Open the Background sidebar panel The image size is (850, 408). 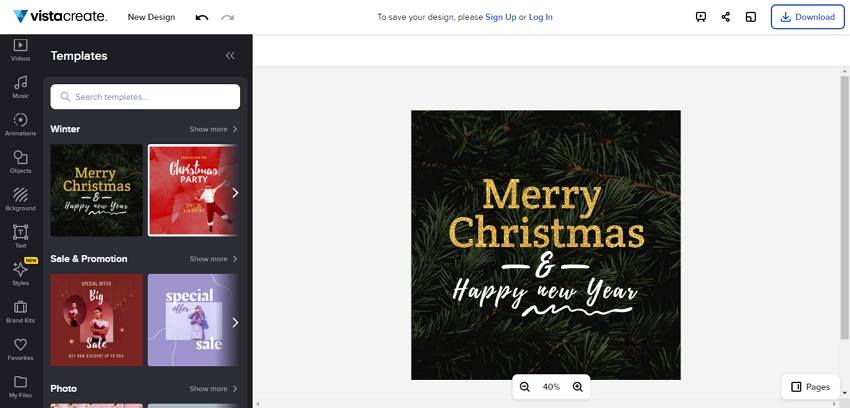20,199
